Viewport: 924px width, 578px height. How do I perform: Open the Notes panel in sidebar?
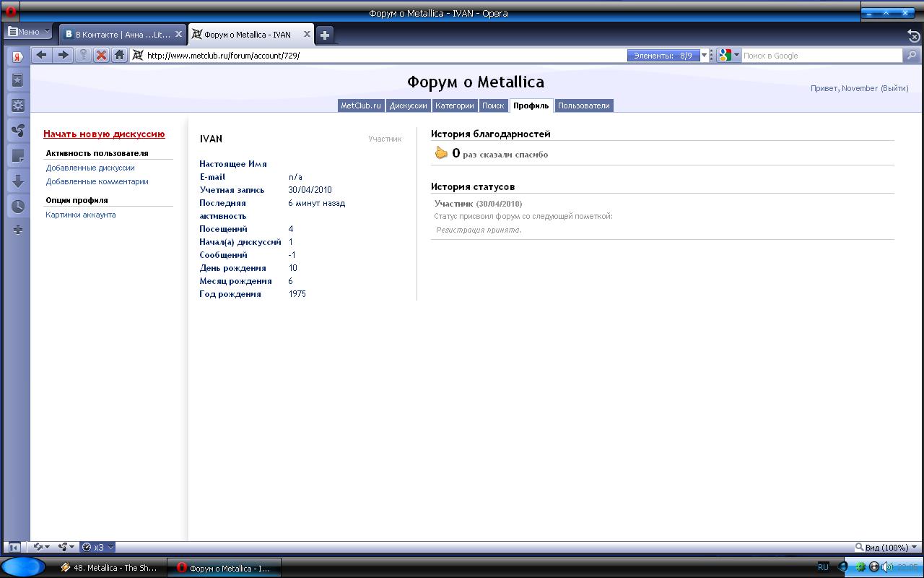point(18,156)
